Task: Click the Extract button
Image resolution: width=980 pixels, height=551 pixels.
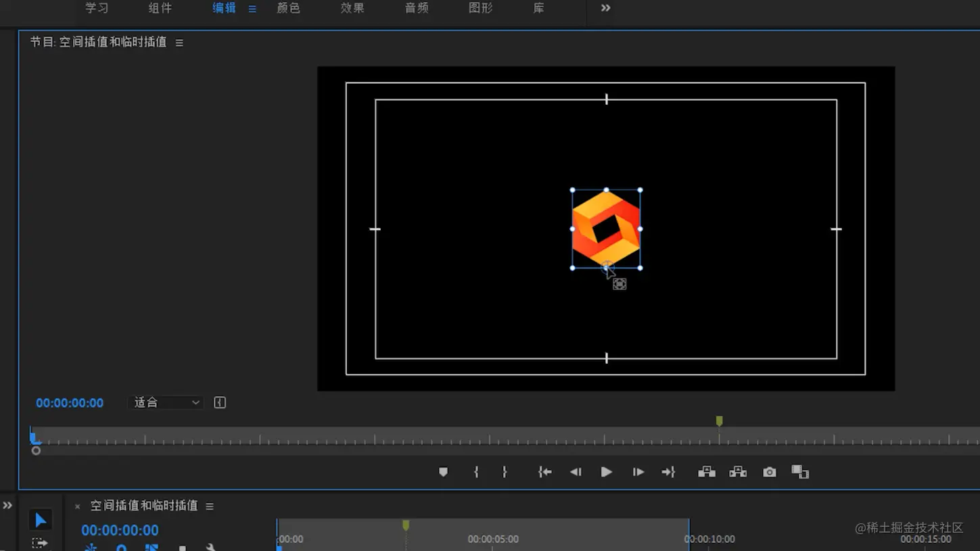Action: click(x=738, y=472)
